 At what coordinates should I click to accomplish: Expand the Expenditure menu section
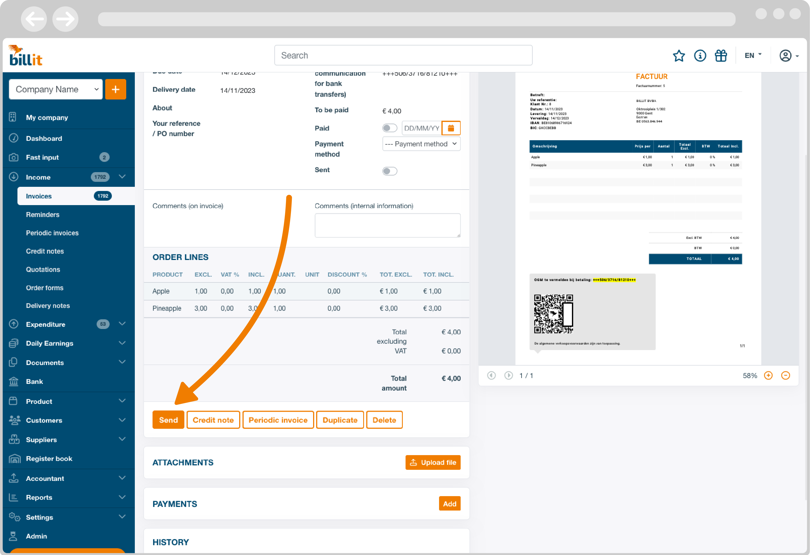point(122,324)
